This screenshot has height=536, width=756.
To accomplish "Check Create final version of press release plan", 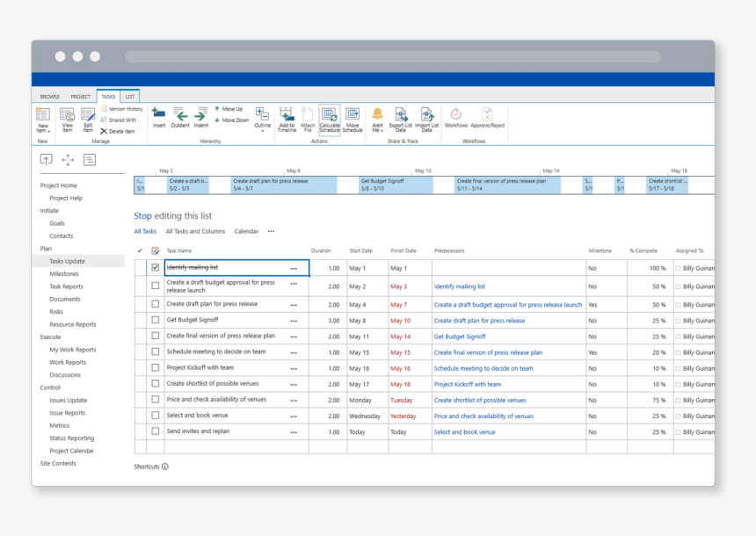I will [156, 336].
